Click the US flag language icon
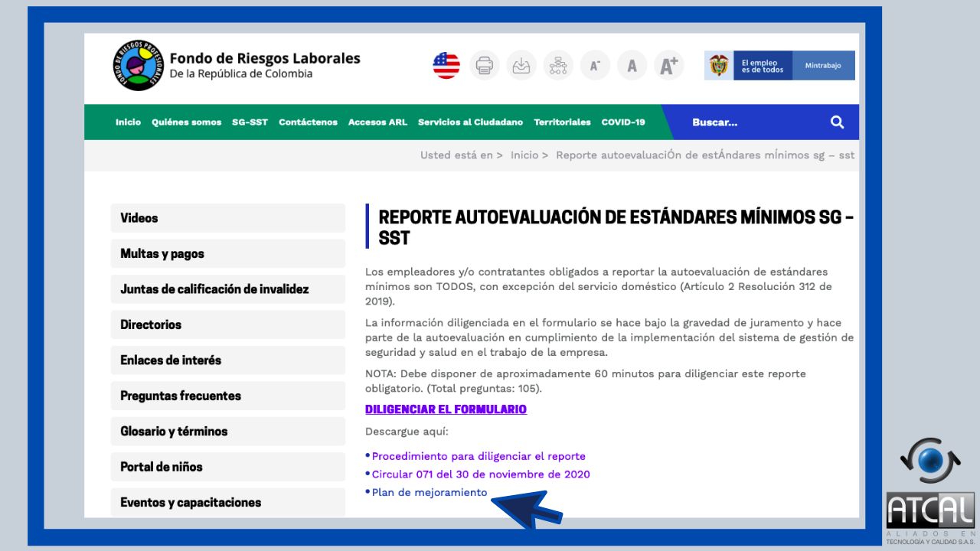The height and width of the screenshot is (551, 980). pos(446,66)
